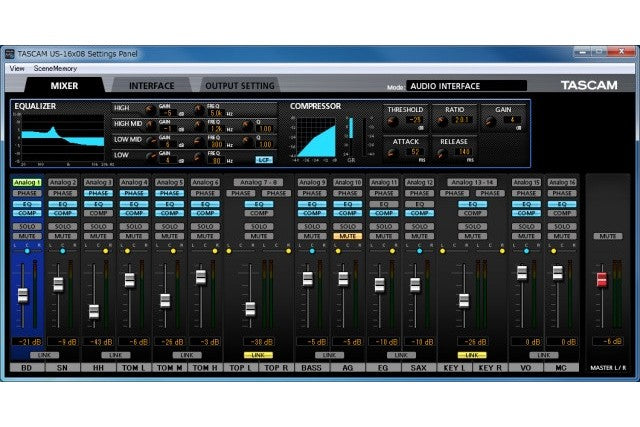
Task: Click the LOW MID GAIN knob
Action: [x=150, y=142]
